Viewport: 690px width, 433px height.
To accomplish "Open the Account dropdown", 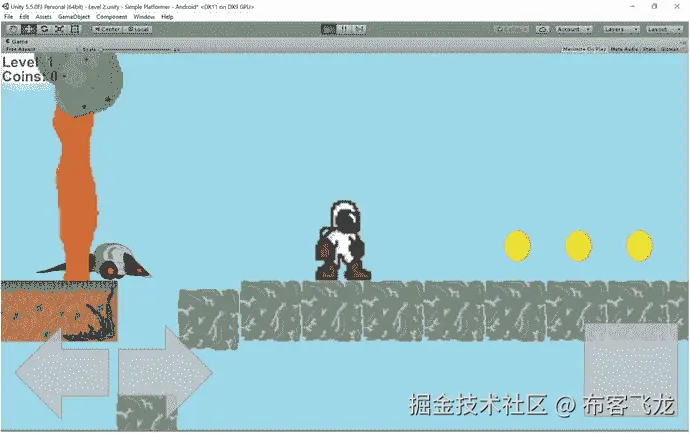I will [574, 29].
